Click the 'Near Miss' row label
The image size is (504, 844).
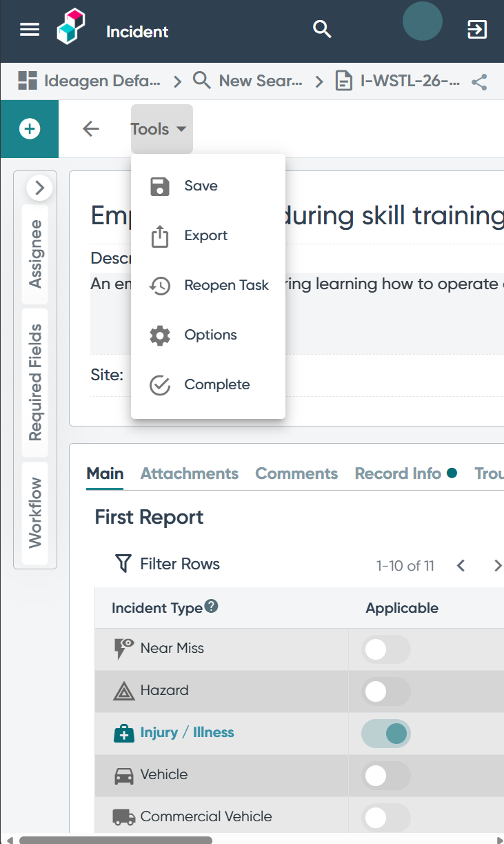click(x=172, y=649)
